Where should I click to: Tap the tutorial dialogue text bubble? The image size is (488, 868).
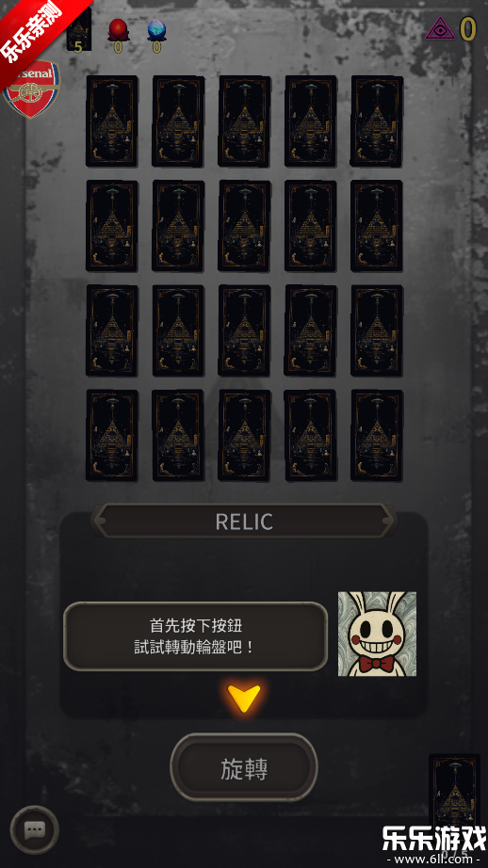[x=196, y=636]
